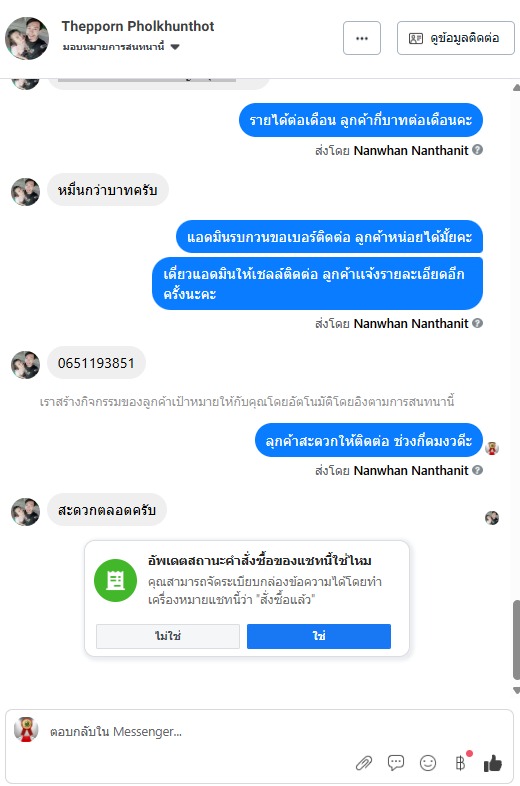Expand the มอบหมายการสนทนานี้ assignment dropdown
The width and height of the screenshot is (520, 786).
(175, 47)
